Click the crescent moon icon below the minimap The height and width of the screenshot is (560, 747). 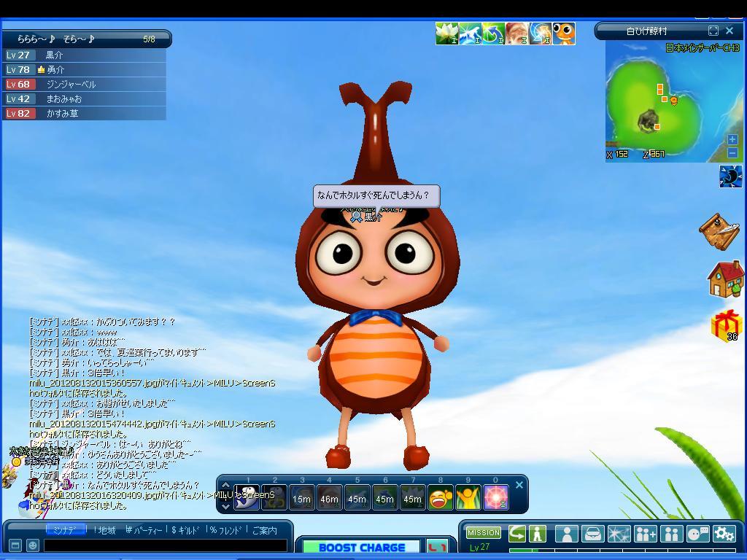(x=730, y=176)
